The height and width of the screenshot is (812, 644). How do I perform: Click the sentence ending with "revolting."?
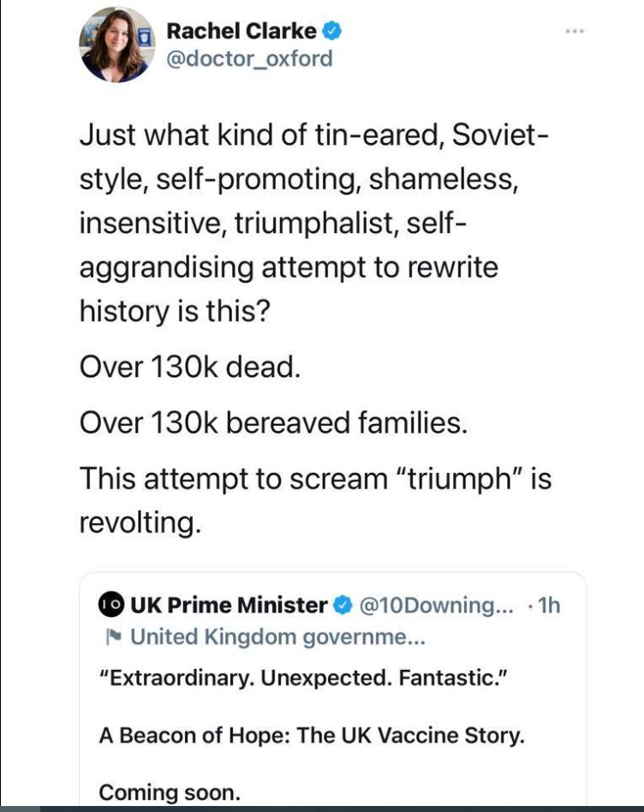pos(315,500)
